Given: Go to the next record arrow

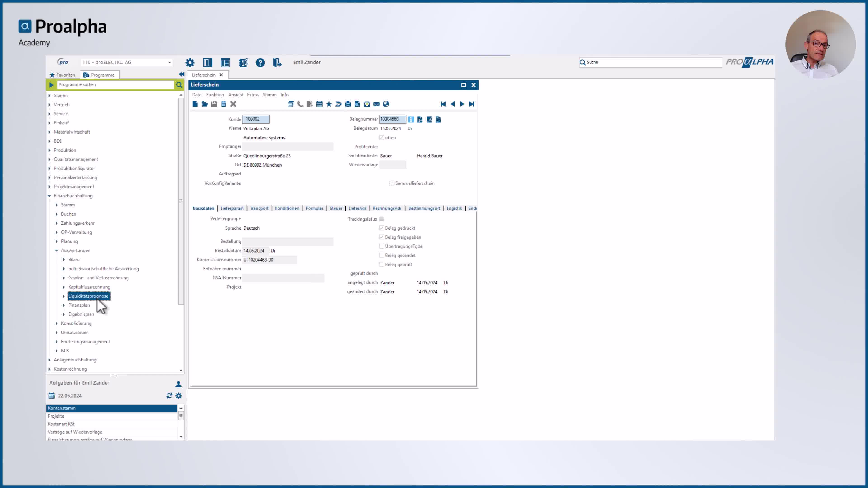Looking at the screenshot, I should click(462, 104).
